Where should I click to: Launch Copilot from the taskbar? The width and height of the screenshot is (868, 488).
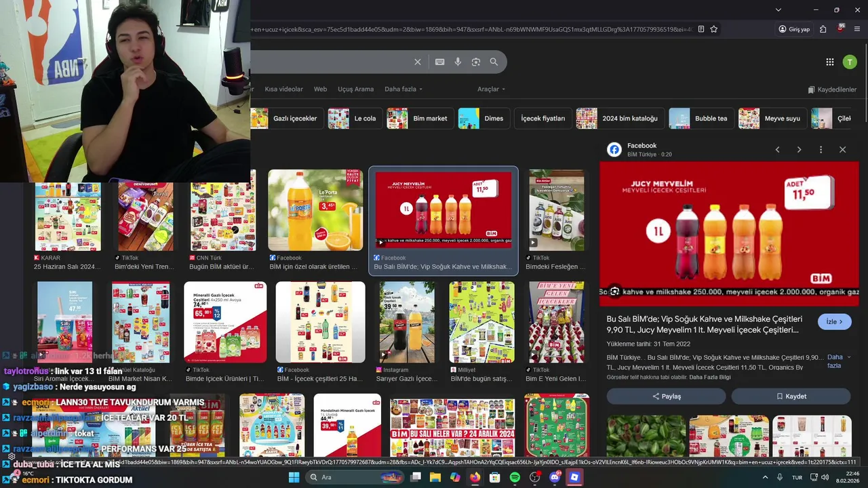[x=455, y=477]
